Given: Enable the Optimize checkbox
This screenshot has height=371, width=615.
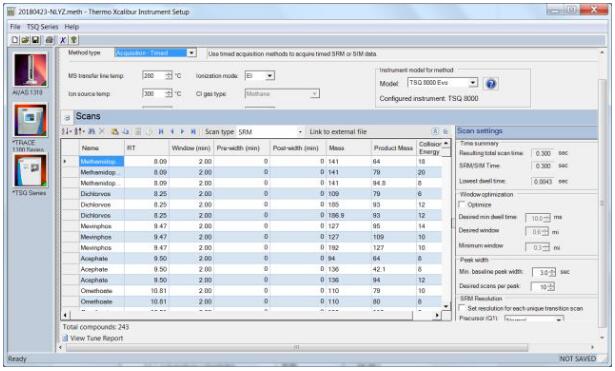Looking at the screenshot, I should 462,204.
